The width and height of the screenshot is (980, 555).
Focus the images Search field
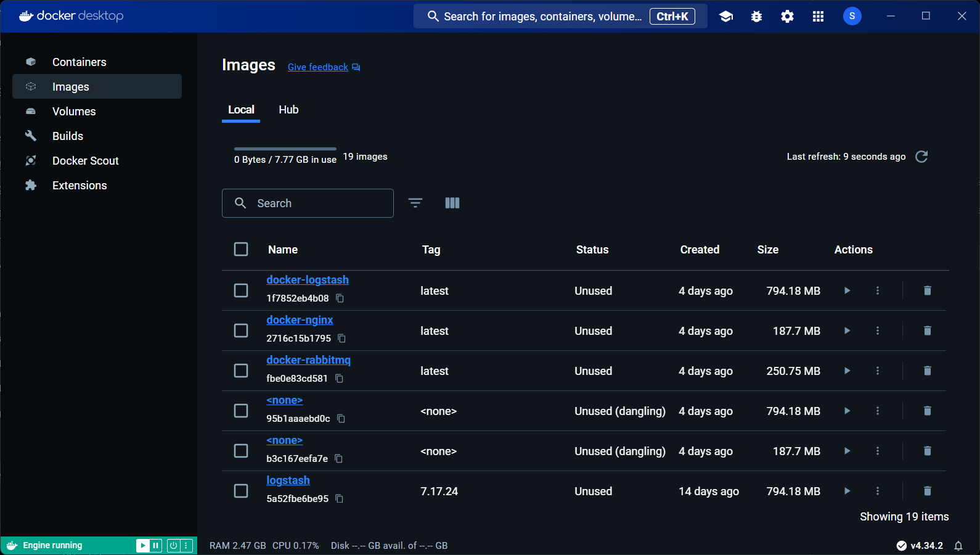(308, 203)
